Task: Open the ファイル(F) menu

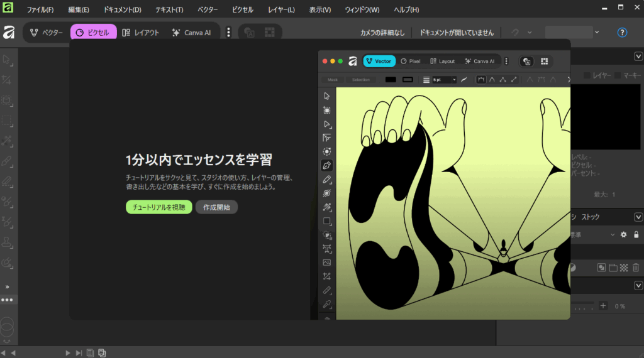Action: click(40, 10)
